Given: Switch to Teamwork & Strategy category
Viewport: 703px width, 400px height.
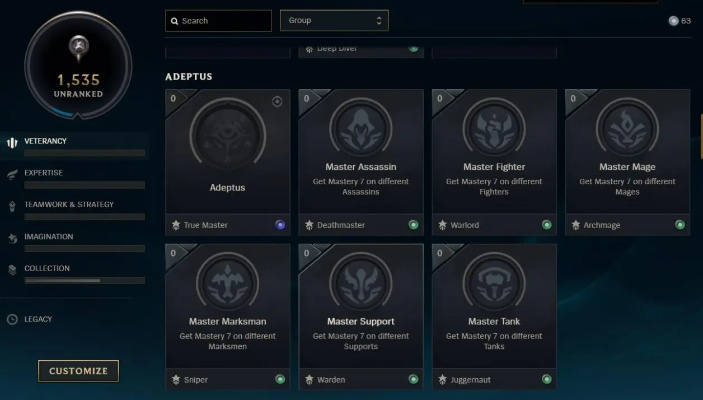Looking at the screenshot, I should (68, 205).
